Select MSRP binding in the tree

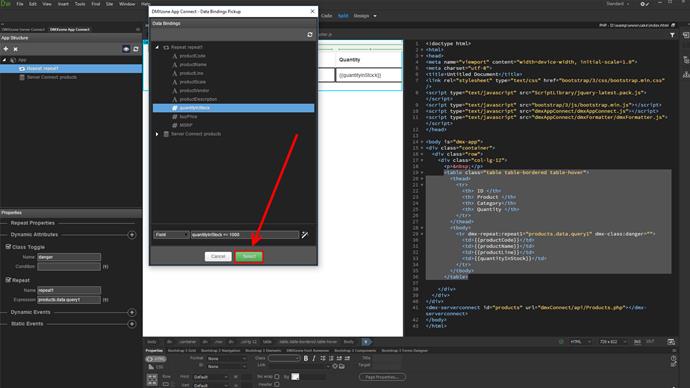pyautogui.click(x=186, y=125)
